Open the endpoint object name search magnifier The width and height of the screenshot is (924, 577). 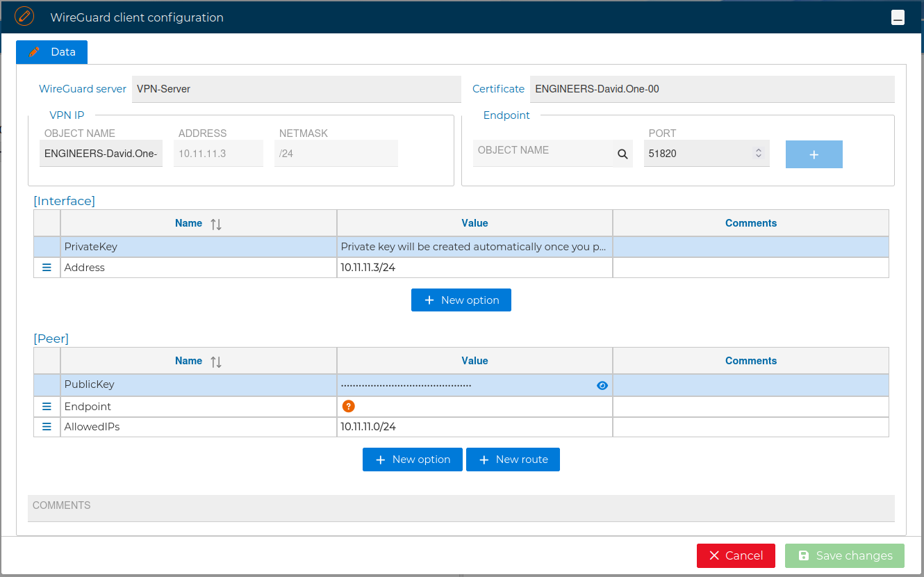tap(621, 153)
